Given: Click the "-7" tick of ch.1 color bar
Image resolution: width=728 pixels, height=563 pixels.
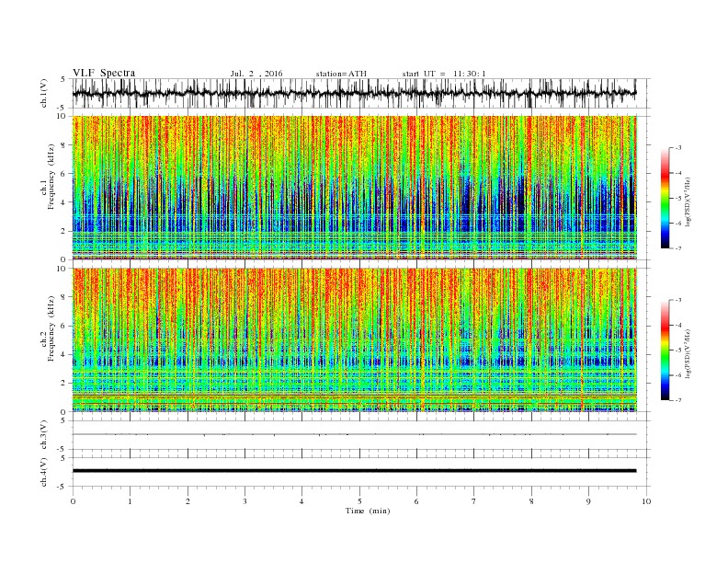Looking at the screenshot, I should click(x=678, y=248).
